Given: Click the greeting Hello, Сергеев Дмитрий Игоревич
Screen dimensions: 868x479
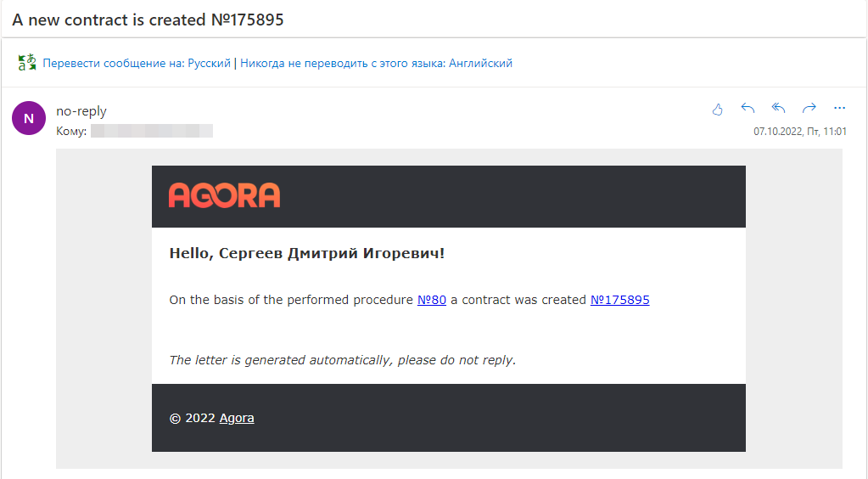Looking at the screenshot, I should pyautogui.click(x=306, y=253).
